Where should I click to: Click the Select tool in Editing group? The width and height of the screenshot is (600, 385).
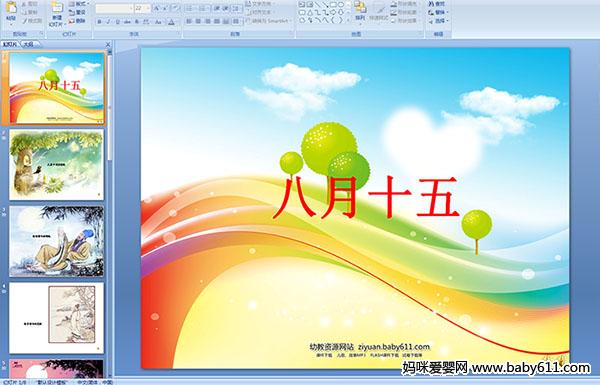click(x=439, y=21)
